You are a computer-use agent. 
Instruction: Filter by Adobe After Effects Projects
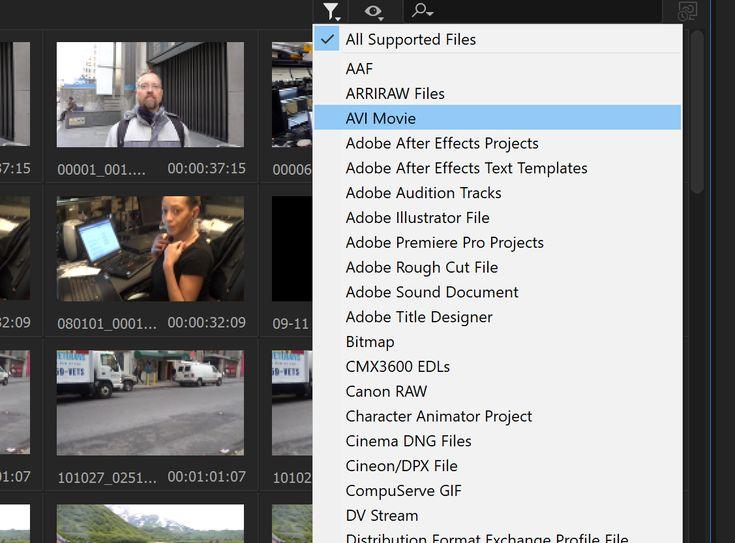[x=442, y=143]
